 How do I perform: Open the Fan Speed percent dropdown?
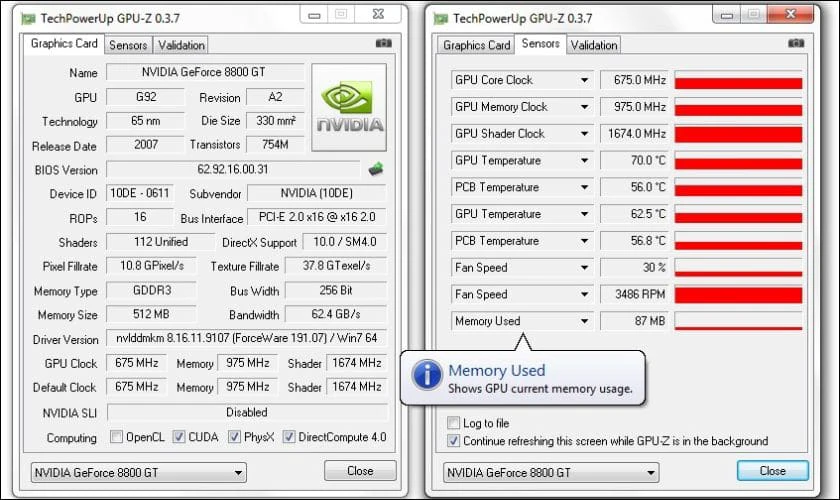(x=584, y=268)
